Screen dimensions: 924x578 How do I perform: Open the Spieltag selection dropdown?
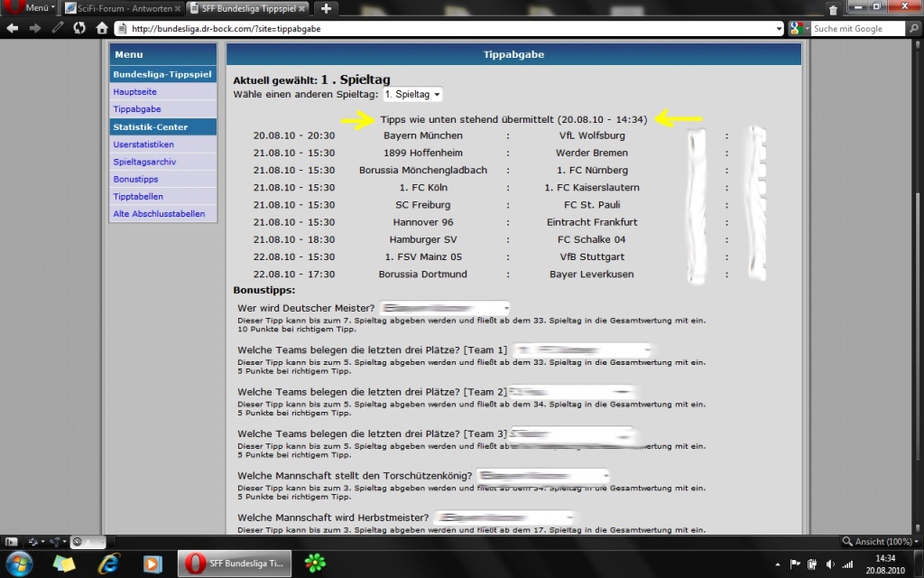pyautogui.click(x=412, y=94)
